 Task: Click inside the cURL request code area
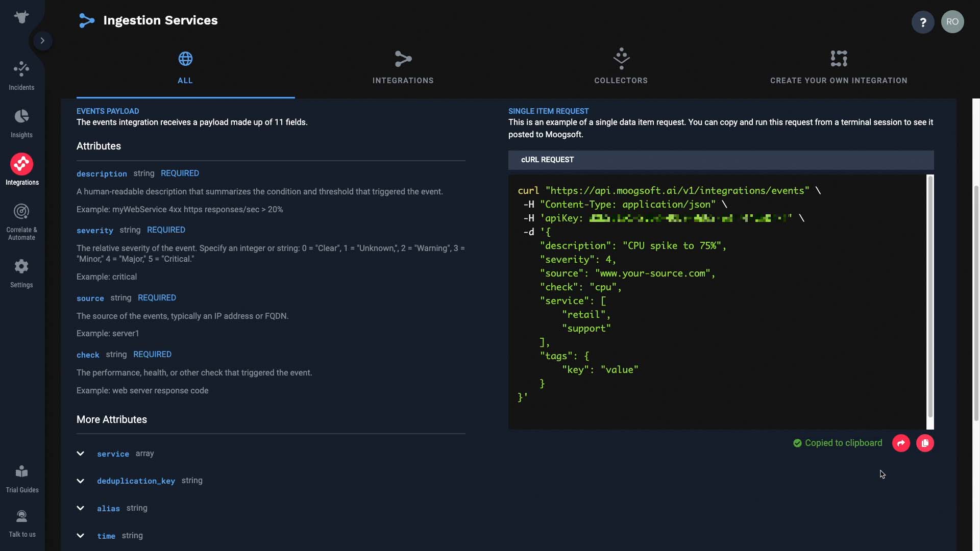click(x=717, y=302)
